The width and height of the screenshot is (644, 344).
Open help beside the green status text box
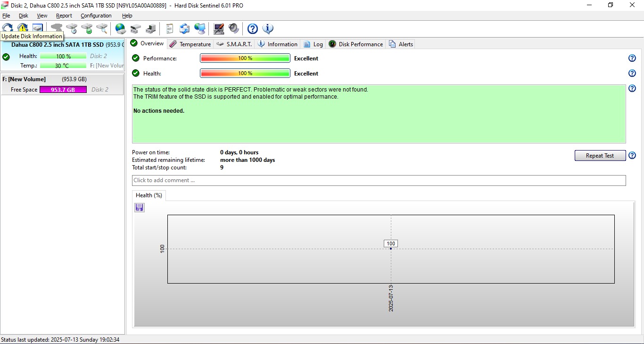coord(632,89)
